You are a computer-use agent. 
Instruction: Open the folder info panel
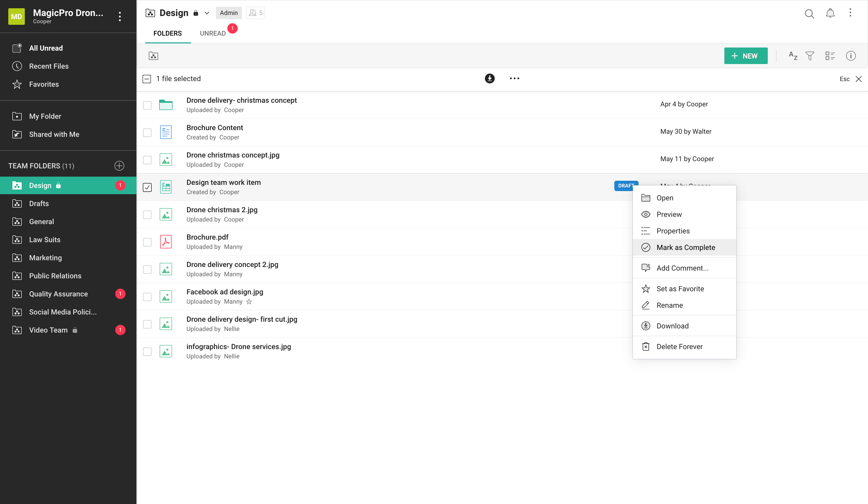pyautogui.click(x=851, y=56)
